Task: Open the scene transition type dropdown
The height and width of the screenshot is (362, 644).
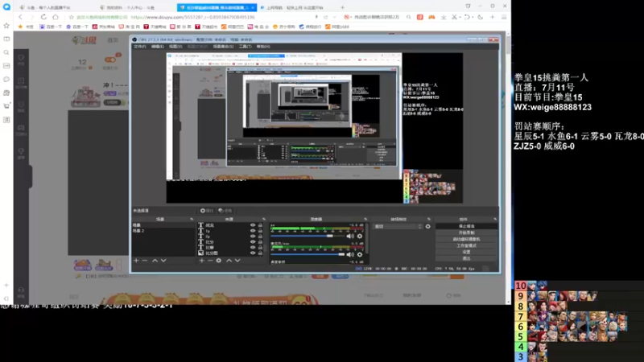Action: (x=398, y=227)
